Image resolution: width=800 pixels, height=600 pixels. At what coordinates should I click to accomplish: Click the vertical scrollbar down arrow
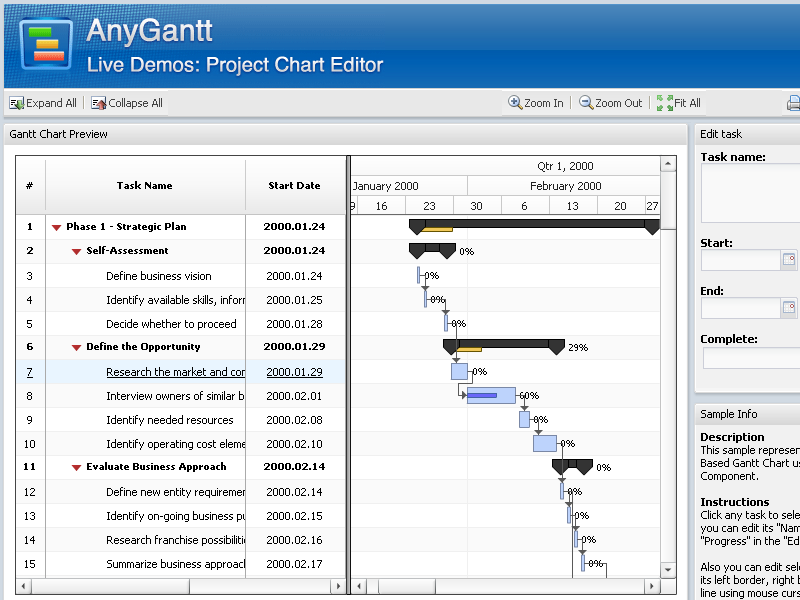pyautogui.click(x=668, y=569)
